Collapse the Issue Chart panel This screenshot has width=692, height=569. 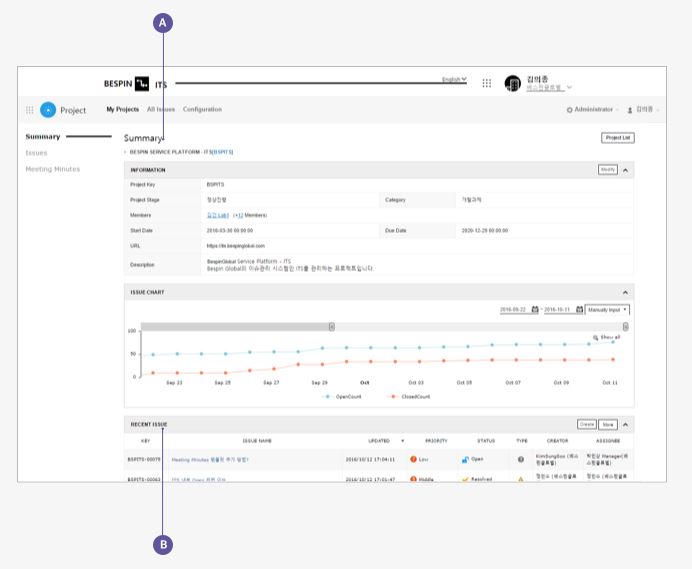625,292
